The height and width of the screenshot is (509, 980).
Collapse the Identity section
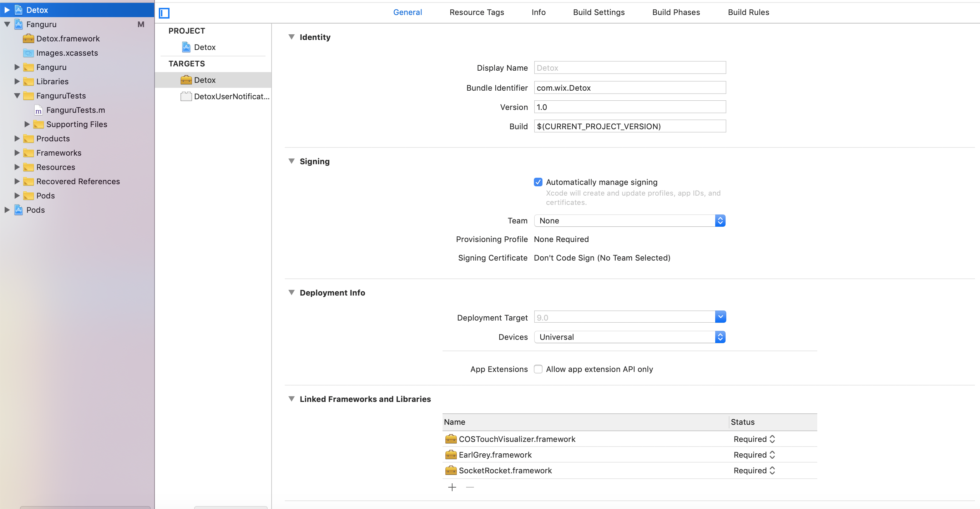point(292,37)
